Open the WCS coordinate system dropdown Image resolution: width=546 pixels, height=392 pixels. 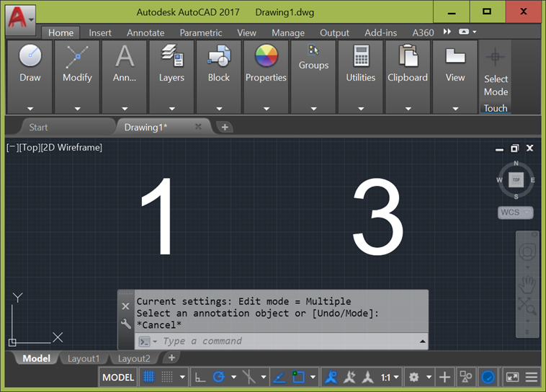(x=516, y=213)
